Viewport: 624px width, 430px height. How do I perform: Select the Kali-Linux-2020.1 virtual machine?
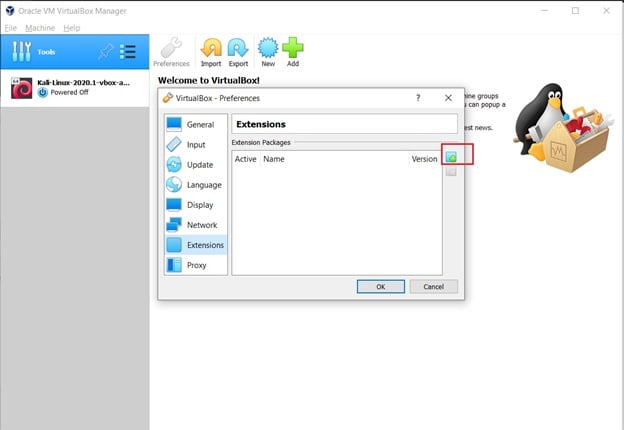(x=74, y=88)
